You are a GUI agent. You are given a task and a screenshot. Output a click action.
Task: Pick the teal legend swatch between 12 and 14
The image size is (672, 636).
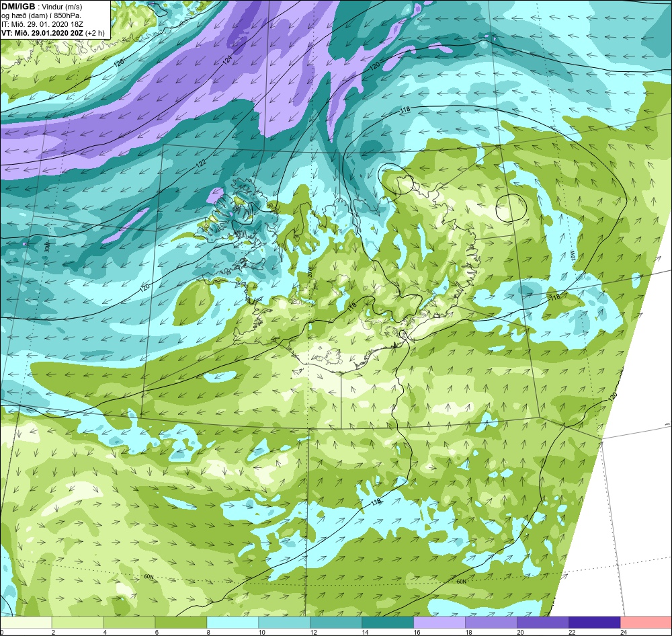(x=336, y=623)
